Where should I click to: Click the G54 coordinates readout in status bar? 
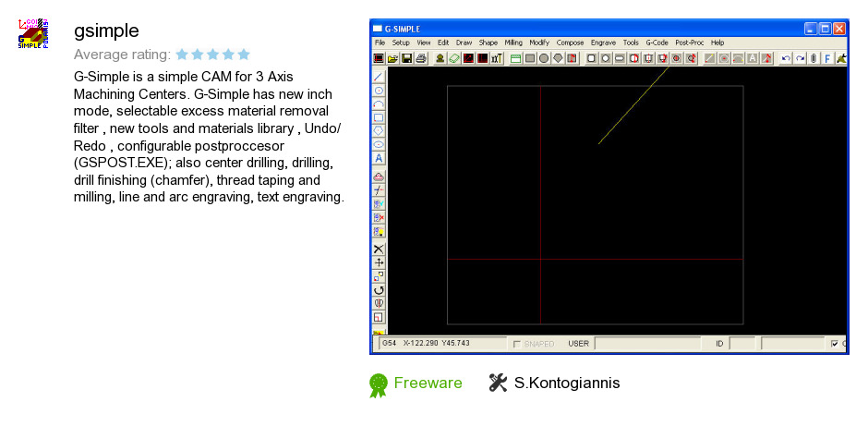point(442,344)
